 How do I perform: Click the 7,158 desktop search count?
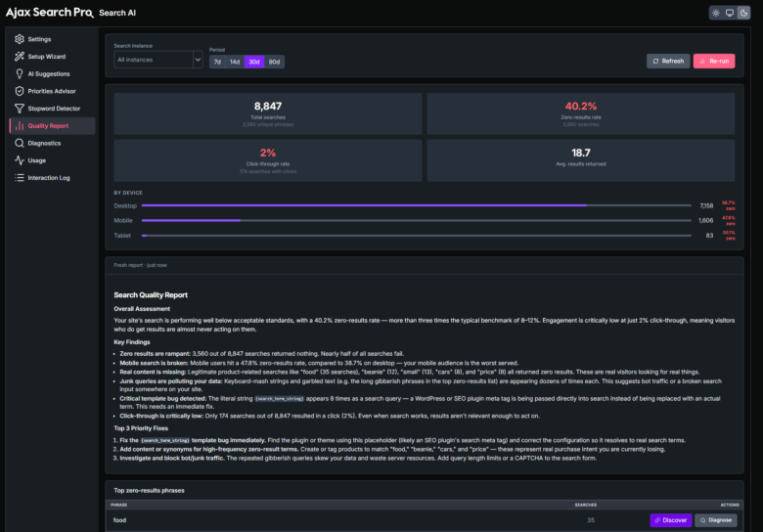tap(706, 206)
